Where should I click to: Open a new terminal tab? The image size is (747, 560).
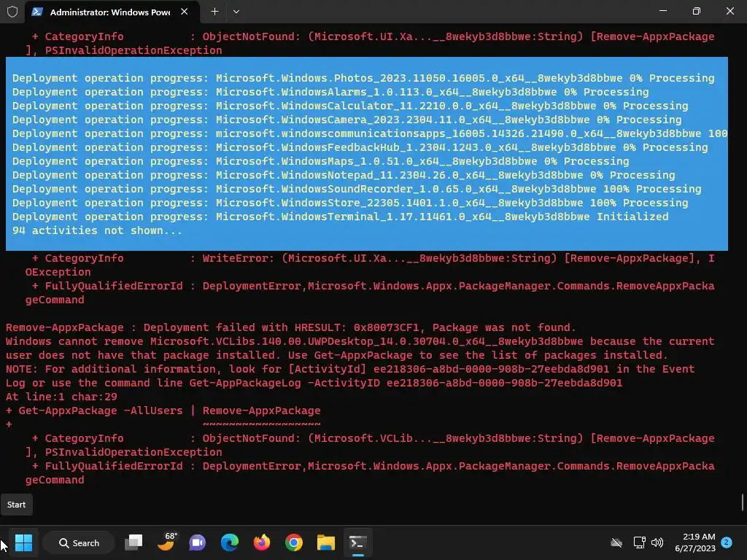point(215,12)
